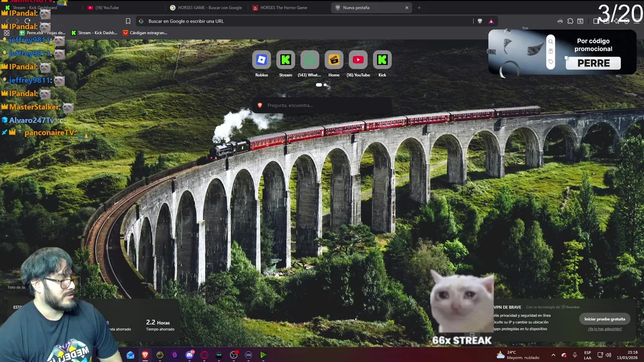Click the Pregunta, encuentra search box
Screen dimensions: 644x362
tap(322, 105)
